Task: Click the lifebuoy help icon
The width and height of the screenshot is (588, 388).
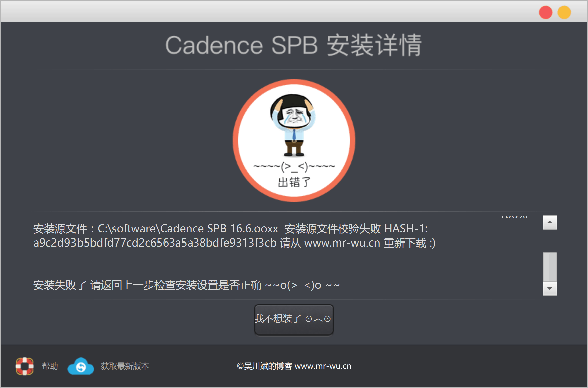Action: [25, 366]
